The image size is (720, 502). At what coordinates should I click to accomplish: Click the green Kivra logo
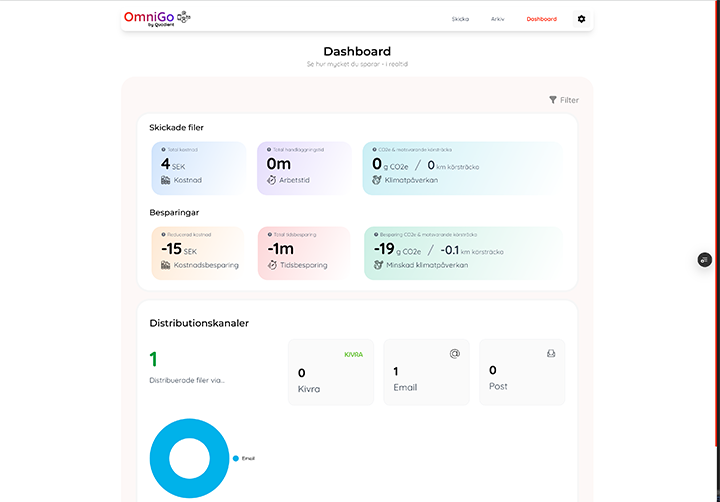click(353, 354)
